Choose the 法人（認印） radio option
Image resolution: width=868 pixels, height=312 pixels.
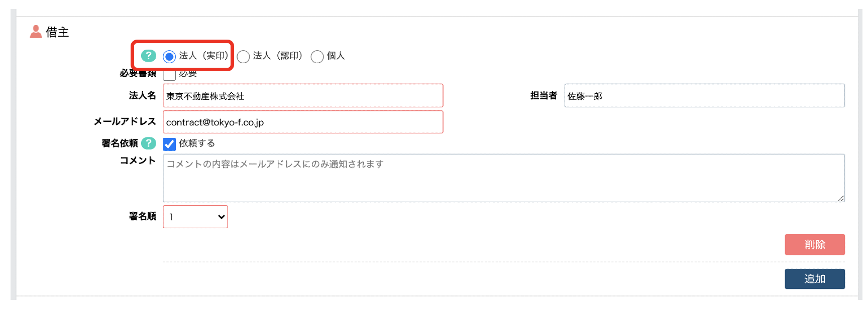click(243, 57)
